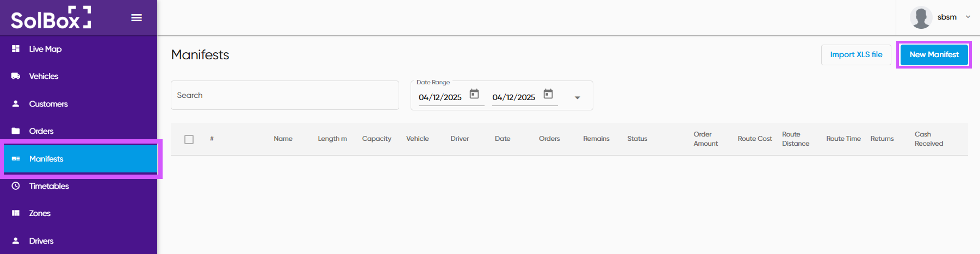Open end date calendar picker icon
This screenshot has width=980, height=254.
pos(548,94)
